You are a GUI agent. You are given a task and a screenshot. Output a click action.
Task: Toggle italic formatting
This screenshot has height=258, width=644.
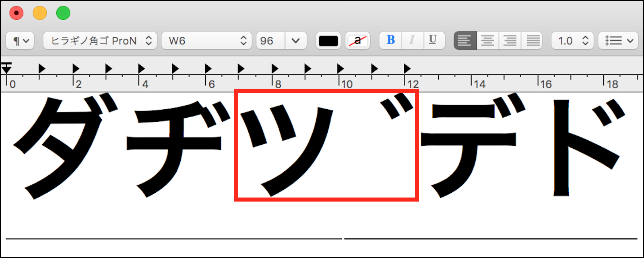click(x=412, y=40)
